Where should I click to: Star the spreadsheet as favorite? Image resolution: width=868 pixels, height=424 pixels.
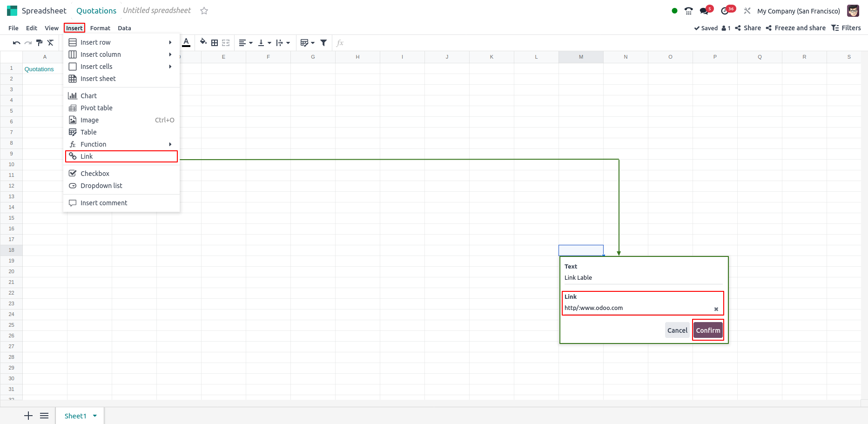coord(204,11)
